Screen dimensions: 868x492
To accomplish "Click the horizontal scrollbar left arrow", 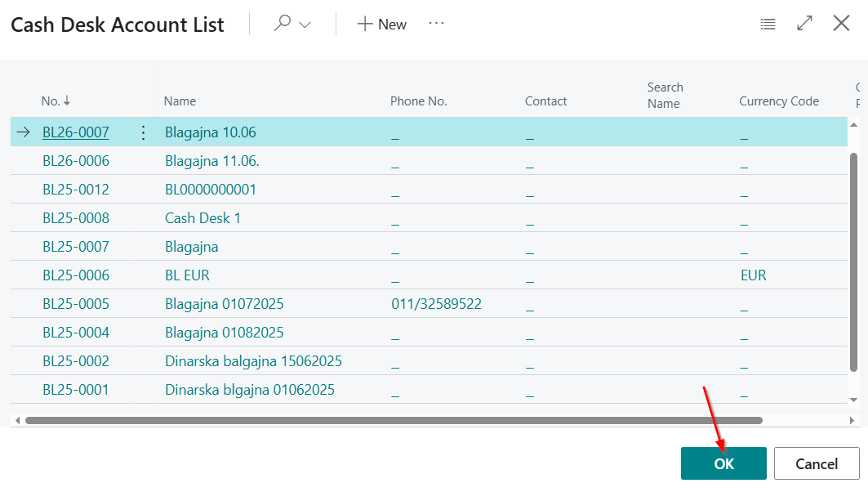I will pos(18,421).
